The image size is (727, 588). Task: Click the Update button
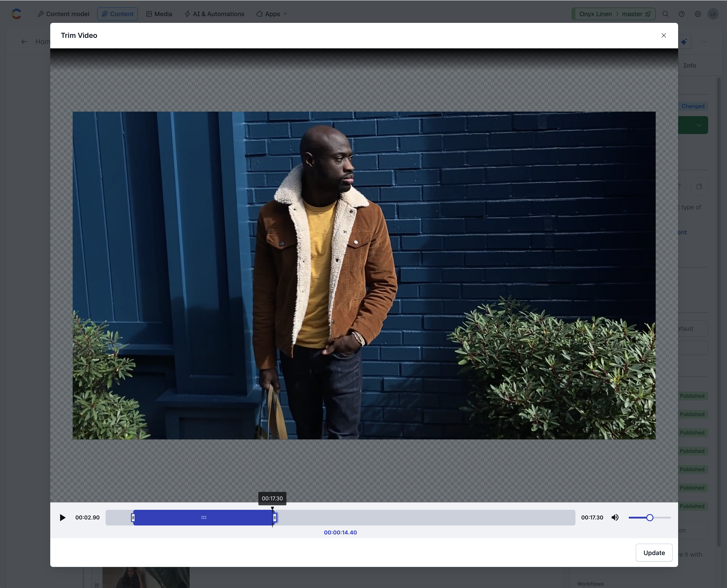click(x=654, y=553)
